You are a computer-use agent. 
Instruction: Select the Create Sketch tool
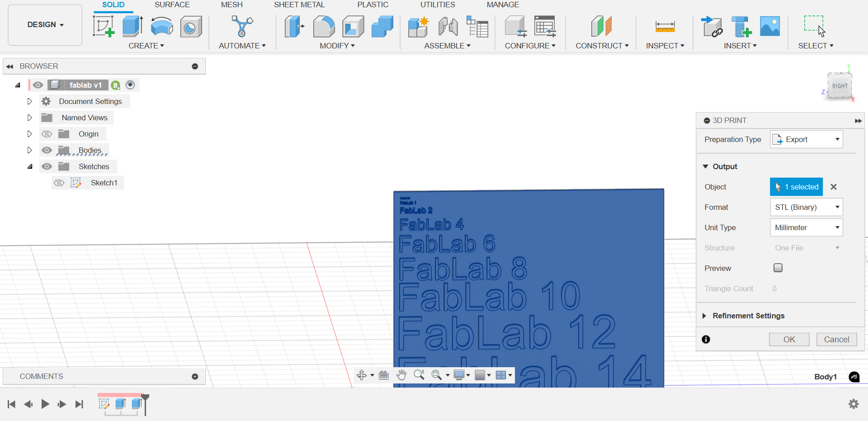coord(104,26)
